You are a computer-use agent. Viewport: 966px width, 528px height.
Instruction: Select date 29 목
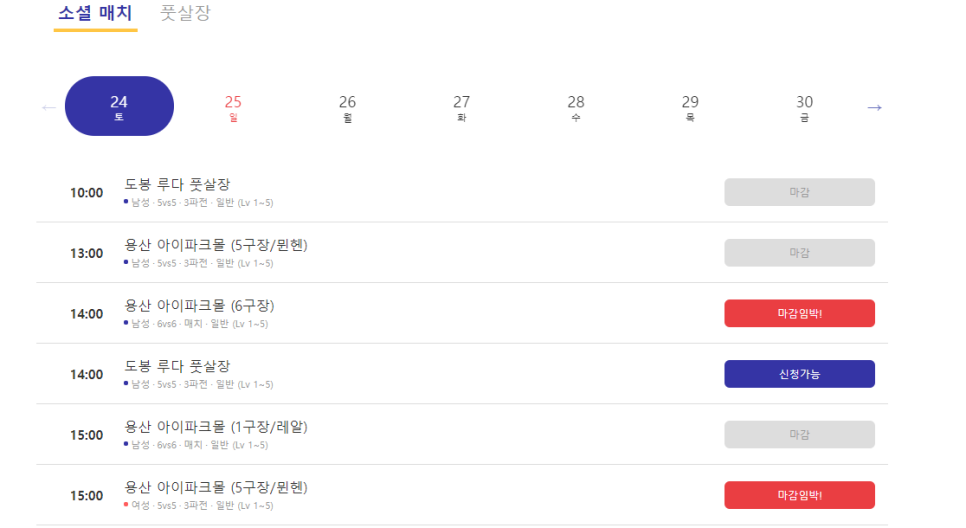click(x=690, y=108)
